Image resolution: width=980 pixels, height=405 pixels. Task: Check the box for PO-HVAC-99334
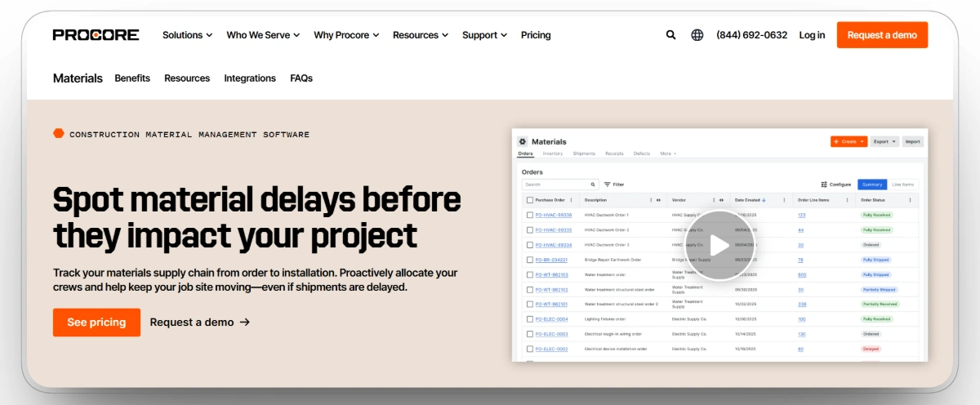tap(530, 245)
